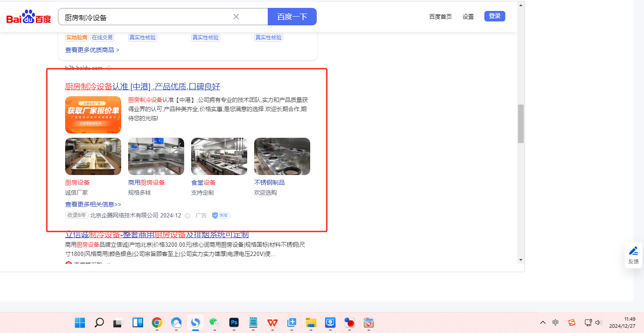The height and width of the screenshot is (333, 644).
Task: Open 设置 in the top navigation
Action: pos(468,17)
